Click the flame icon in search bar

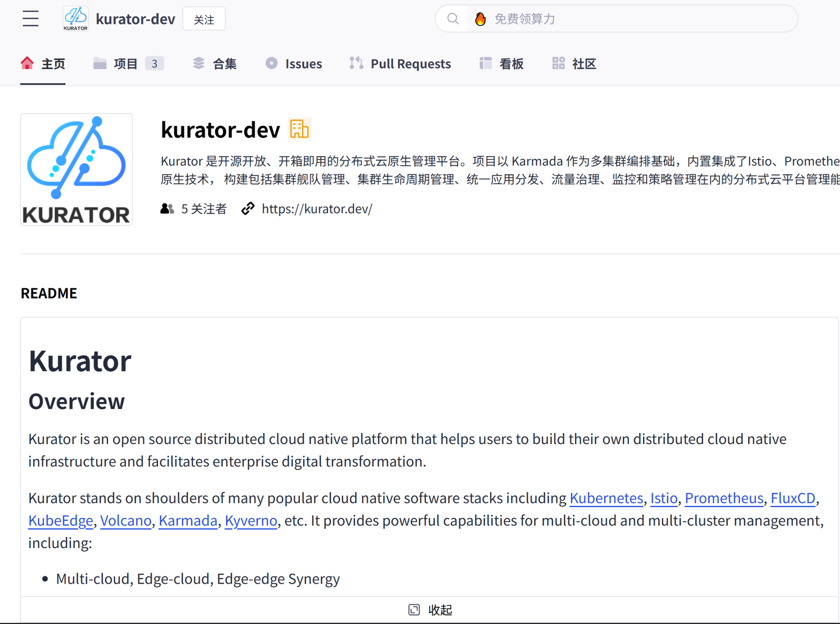(x=480, y=19)
